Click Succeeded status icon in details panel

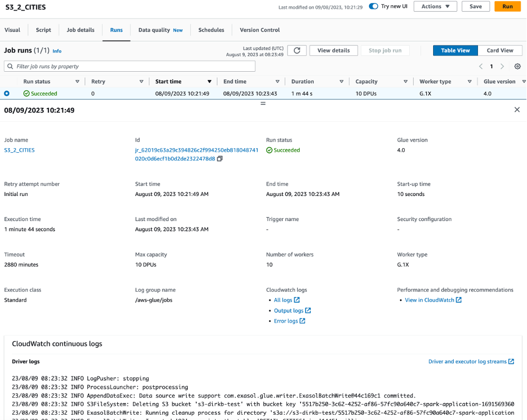click(269, 150)
